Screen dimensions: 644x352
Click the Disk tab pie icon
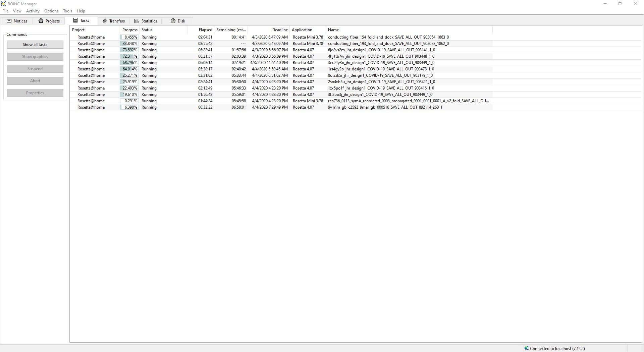tap(173, 21)
